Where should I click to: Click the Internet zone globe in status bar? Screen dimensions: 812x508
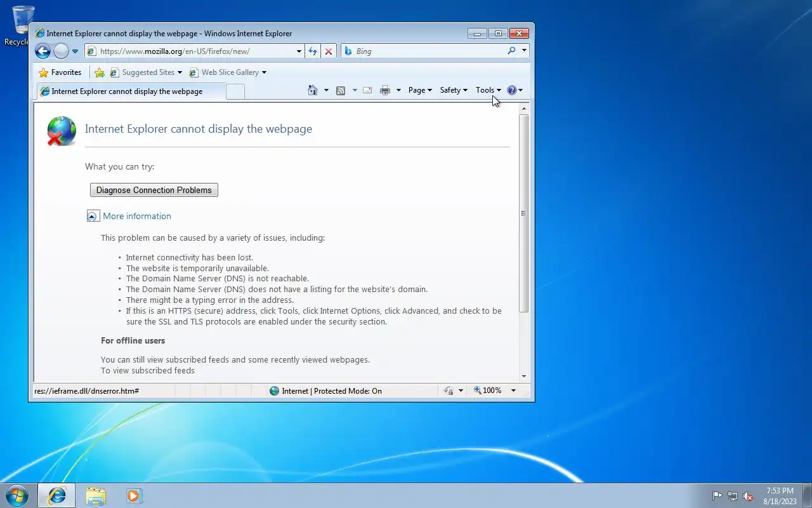pos(274,391)
